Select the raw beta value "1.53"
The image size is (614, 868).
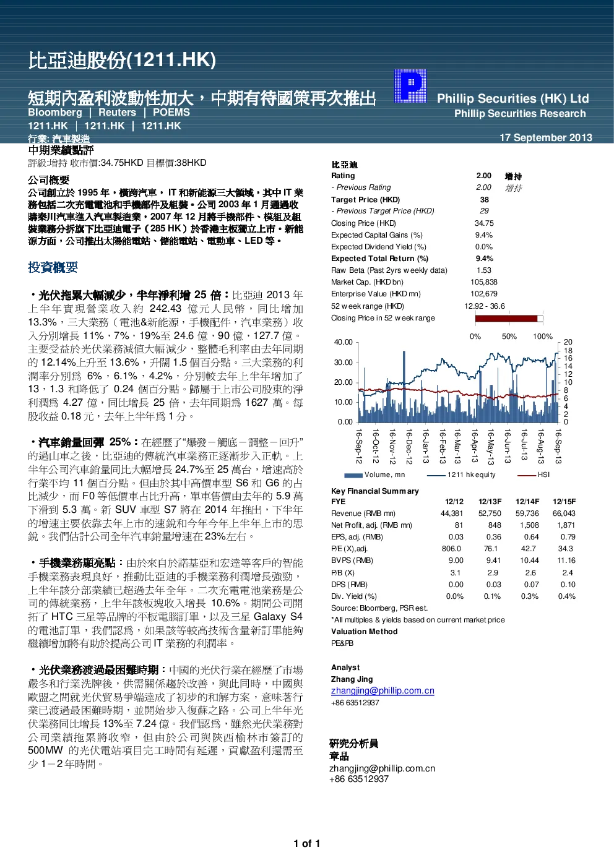point(484,270)
